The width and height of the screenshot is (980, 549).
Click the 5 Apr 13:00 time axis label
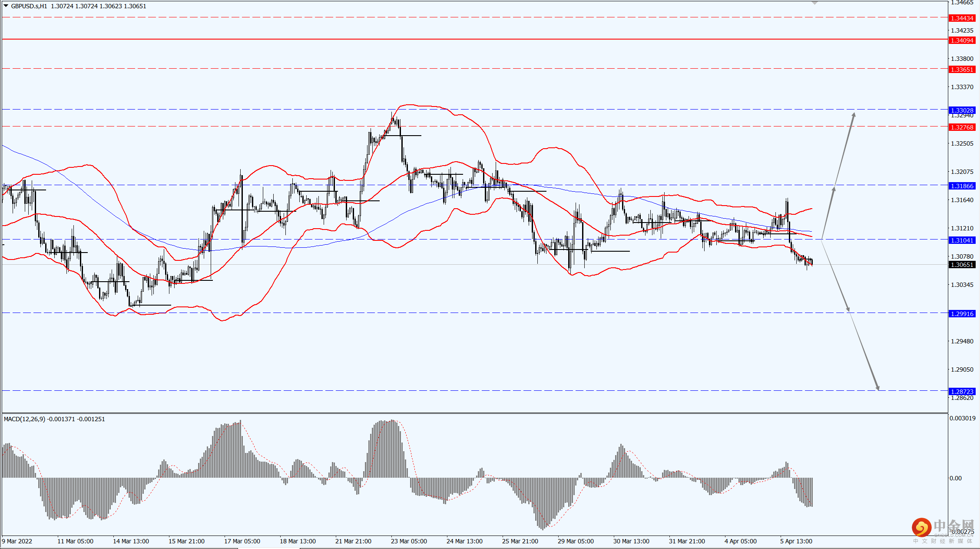pos(796,541)
